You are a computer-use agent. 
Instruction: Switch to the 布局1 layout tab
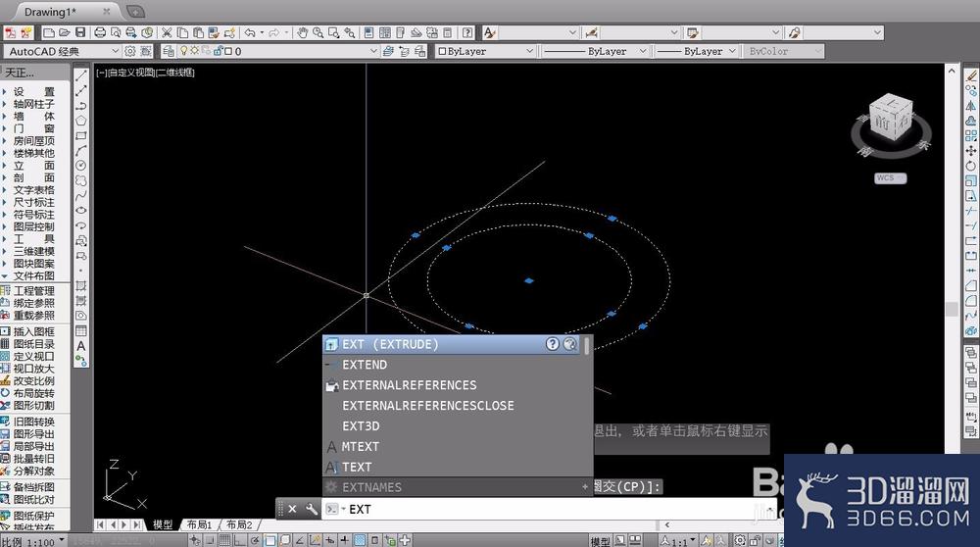[199, 524]
